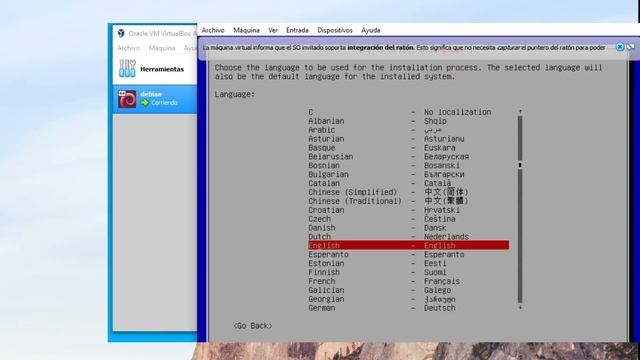Image resolution: width=640 pixels, height=360 pixels.
Task: Open the Ayuda menu
Action: coord(371,30)
